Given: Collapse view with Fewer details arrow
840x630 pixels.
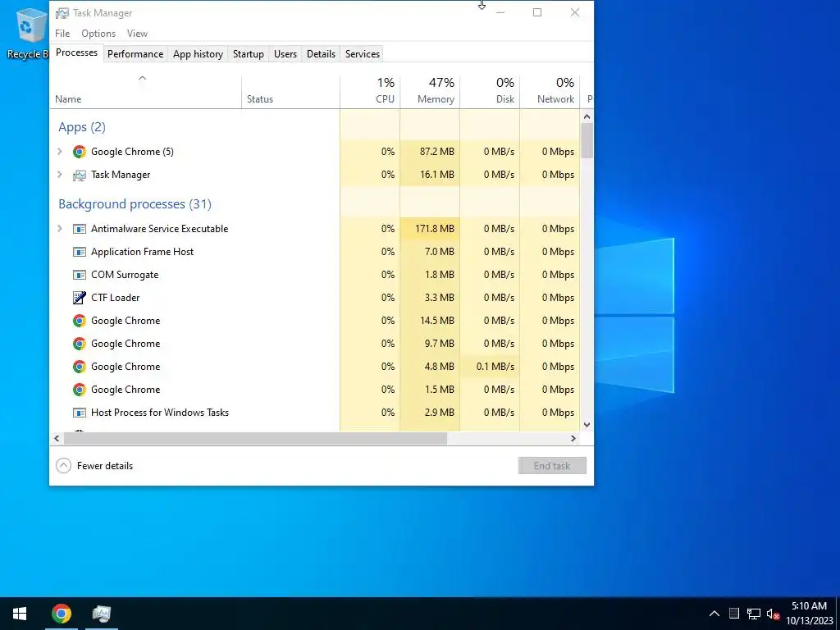Looking at the screenshot, I should (x=63, y=466).
